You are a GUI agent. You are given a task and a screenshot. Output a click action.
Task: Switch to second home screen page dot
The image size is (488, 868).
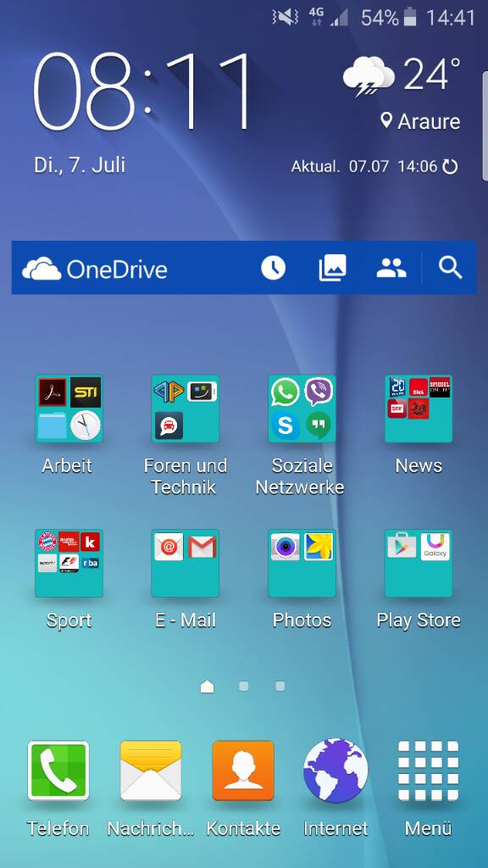tap(243, 687)
